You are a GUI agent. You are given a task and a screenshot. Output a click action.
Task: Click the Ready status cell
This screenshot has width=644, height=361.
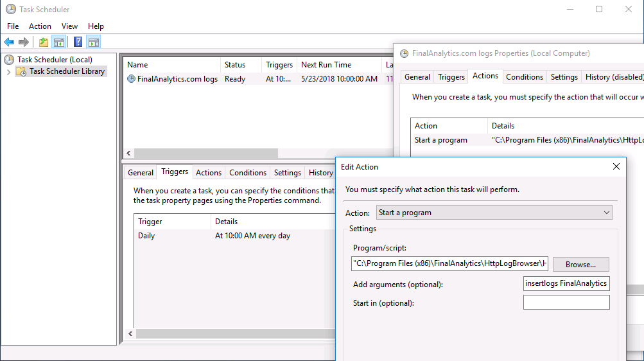click(x=235, y=79)
